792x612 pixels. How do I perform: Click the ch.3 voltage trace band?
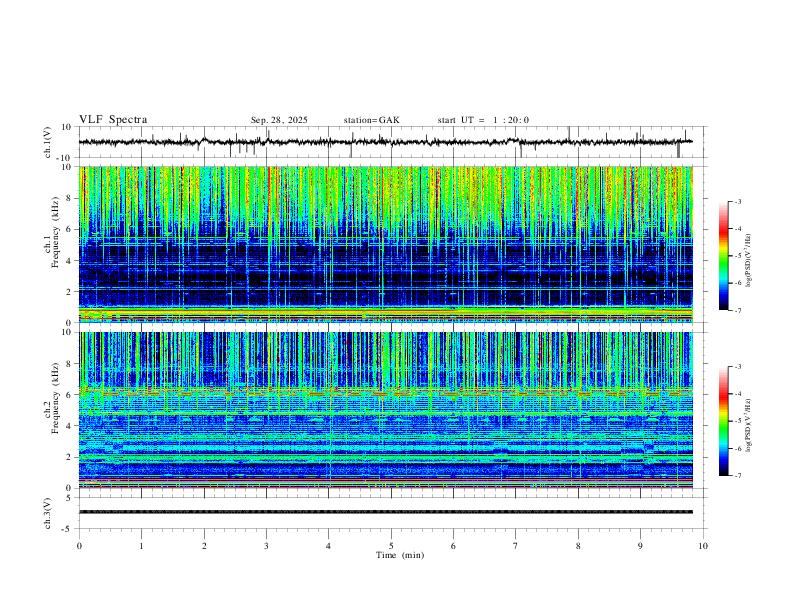coord(386,512)
